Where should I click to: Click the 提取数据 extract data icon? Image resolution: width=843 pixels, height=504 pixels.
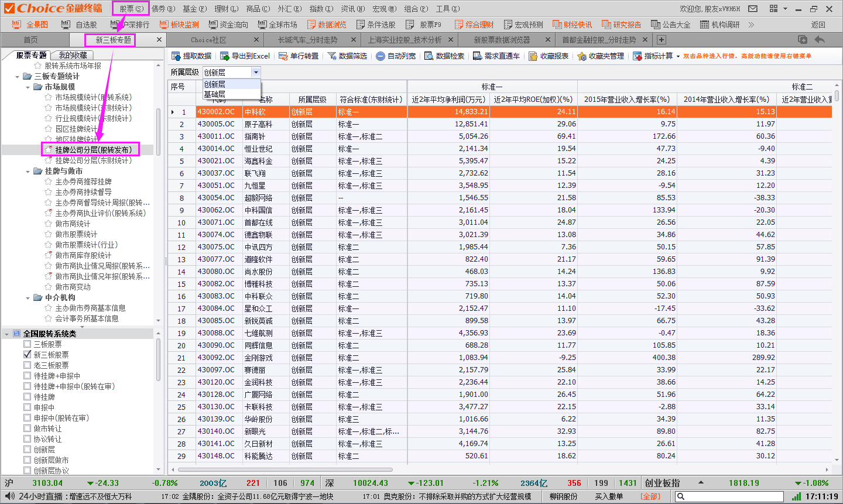click(x=176, y=56)
